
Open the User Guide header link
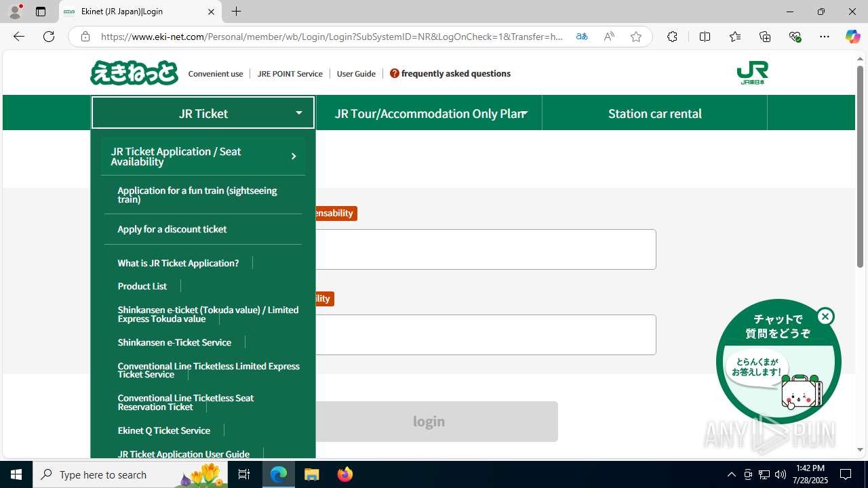[x=356, y=73]
